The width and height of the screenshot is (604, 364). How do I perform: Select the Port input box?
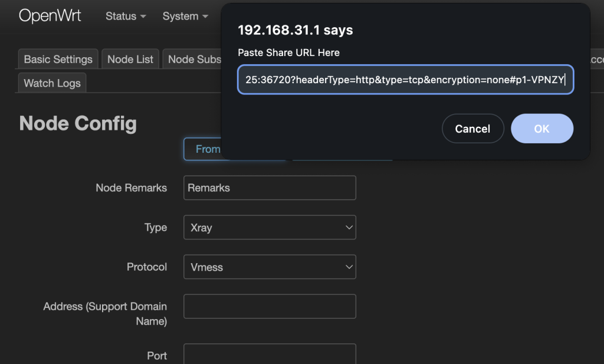(x=270, y=355)
